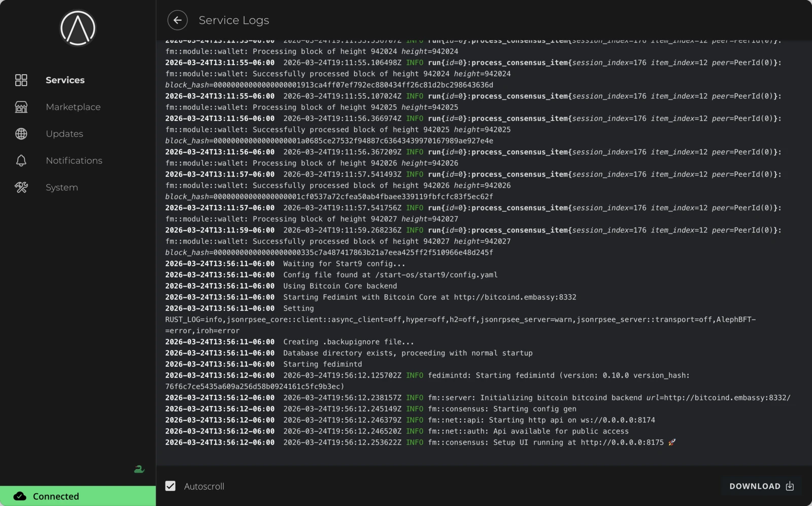The height and width of the screenshot is (506, 812).
Task: Click the Start9 logo at top left
Action: click(x=77, y=28)
